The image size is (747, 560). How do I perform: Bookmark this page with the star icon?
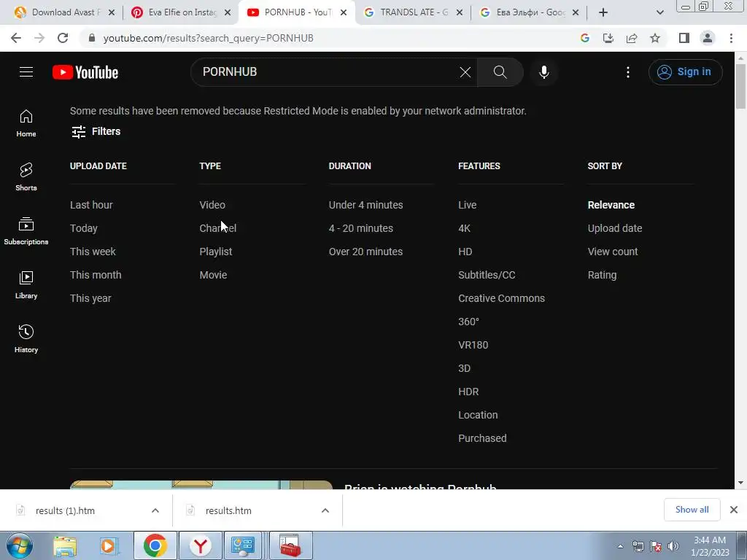[x=655, y=38]
